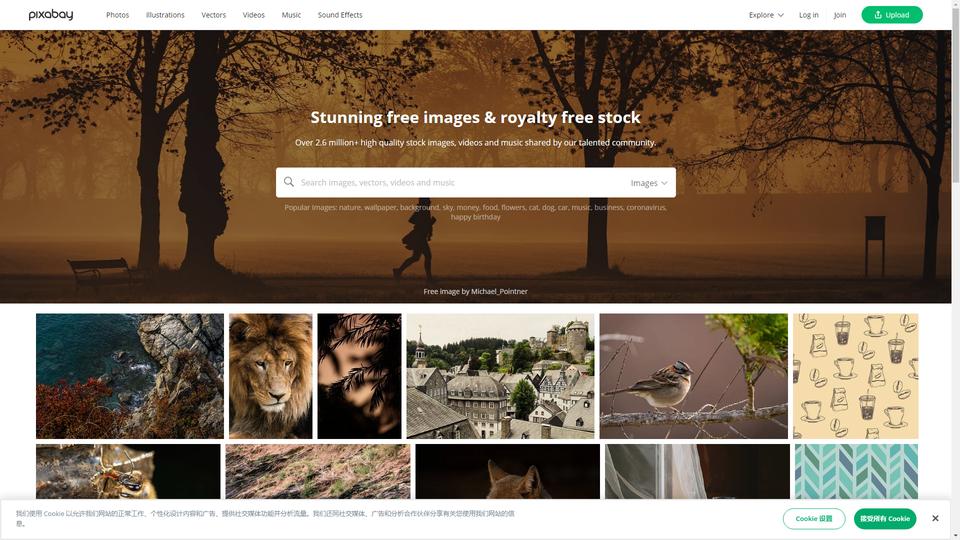Select Sound Effects in navigation
The width and height of the screenshot is (960, 540).
pos(340,15)
